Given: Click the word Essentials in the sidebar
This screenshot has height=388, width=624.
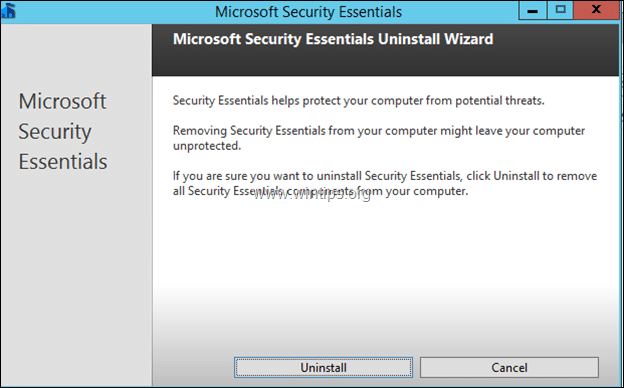Looking at the screenshot, I should 63,162.
